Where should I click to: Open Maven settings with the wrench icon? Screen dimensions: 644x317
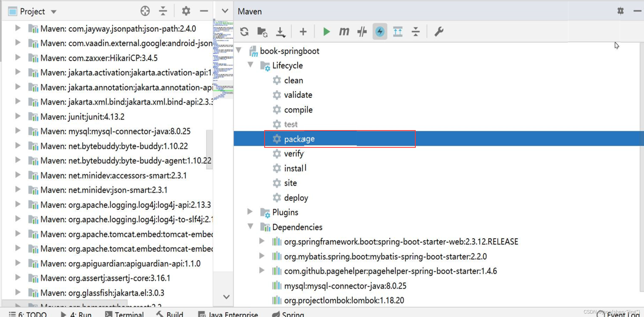click(439, 31)
